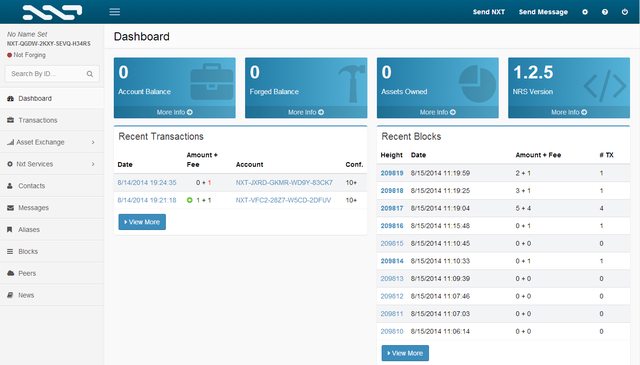Click the briefcase icon on Account Balance
The width and height of the screenshot is (640, 365).
pyautogui.click(x=211, y=82)
